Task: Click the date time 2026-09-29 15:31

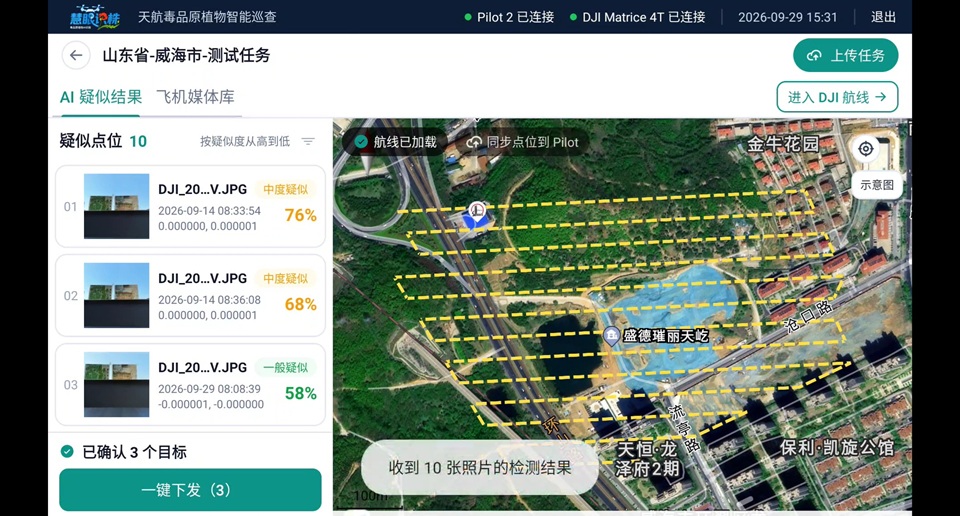Action: [787, 17]
